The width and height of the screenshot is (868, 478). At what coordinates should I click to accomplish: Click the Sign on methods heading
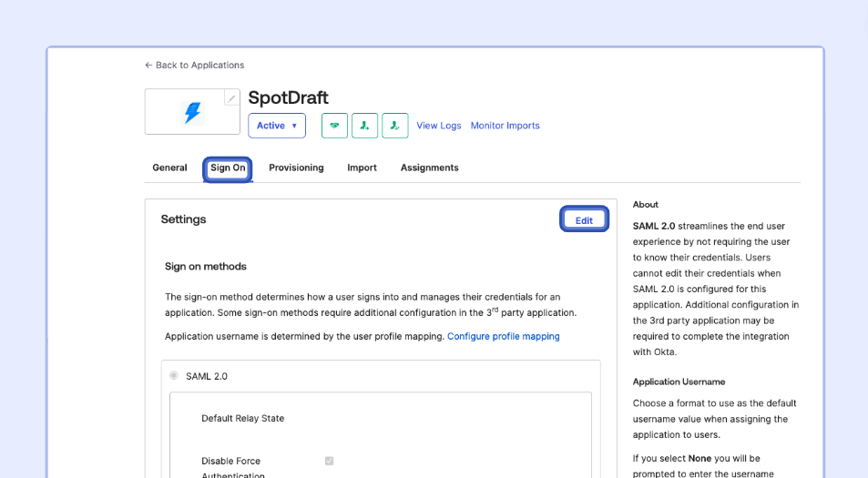tap(205, 266)
